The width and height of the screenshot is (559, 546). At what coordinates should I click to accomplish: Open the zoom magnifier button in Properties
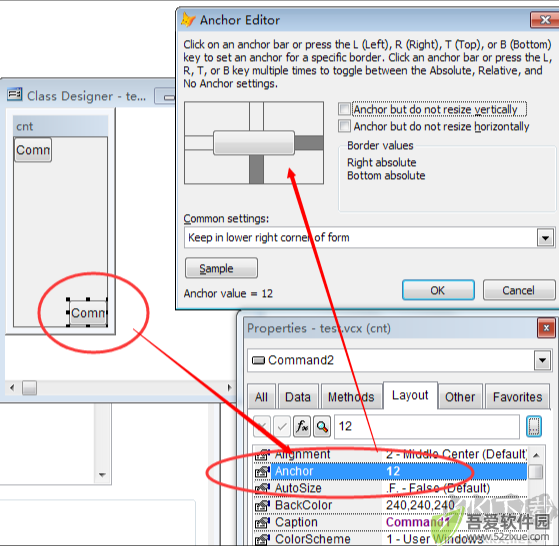click(322, 426)
